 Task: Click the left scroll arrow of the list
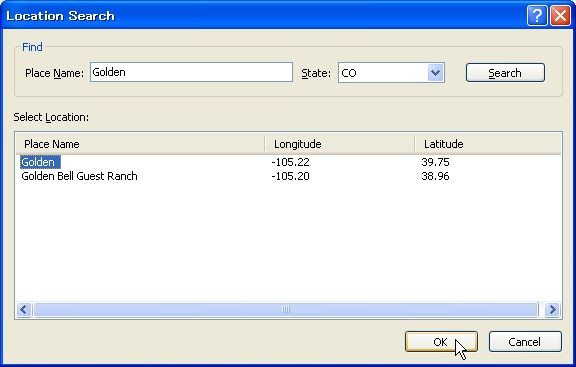24,309
